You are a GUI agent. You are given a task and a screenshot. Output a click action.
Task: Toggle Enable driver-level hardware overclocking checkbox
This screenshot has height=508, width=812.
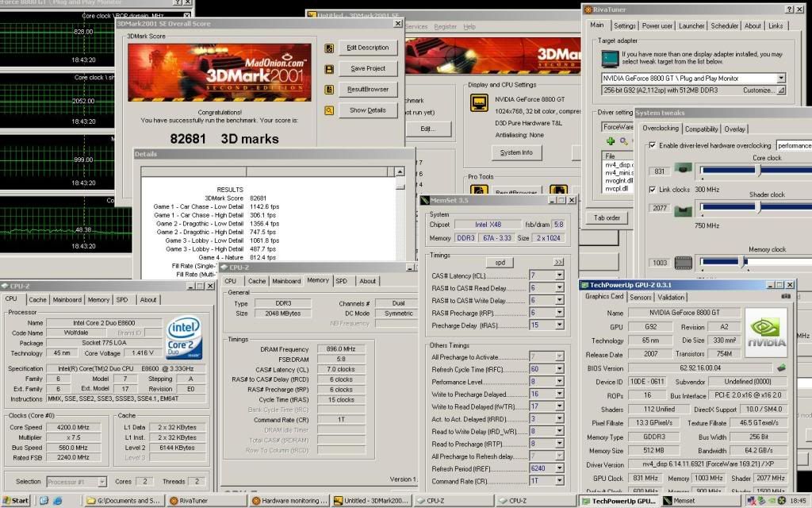pyautogui.click(x=652, y=145)
